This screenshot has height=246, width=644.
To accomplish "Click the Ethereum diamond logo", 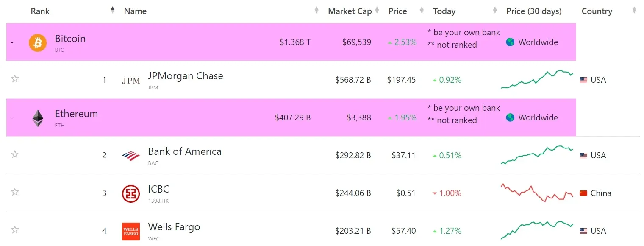I will click(38, 118).
